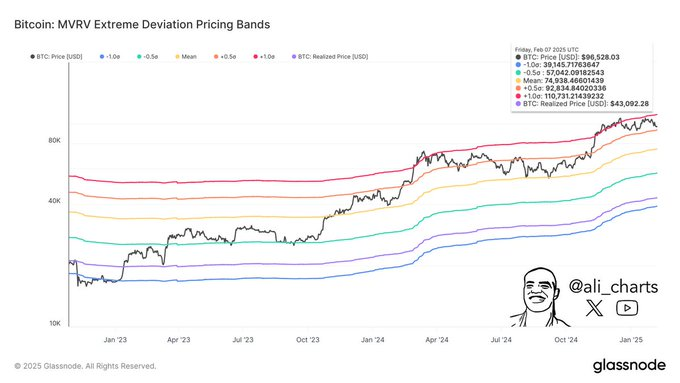Click the @ali_charts handle text

point(613,287)
